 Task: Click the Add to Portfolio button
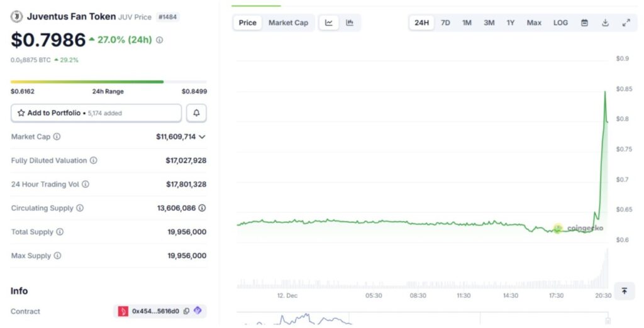click(x=96, y=113)
